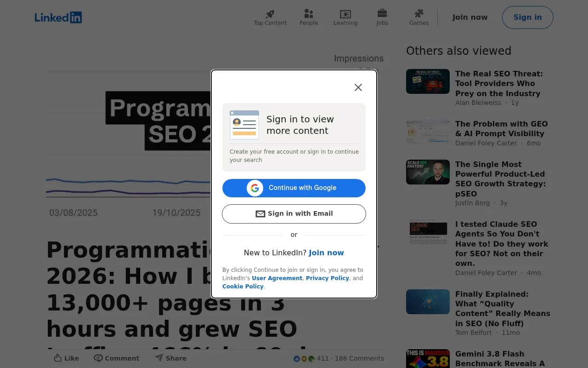Click the 19/10/2025 chart date

tap(176, 213)
